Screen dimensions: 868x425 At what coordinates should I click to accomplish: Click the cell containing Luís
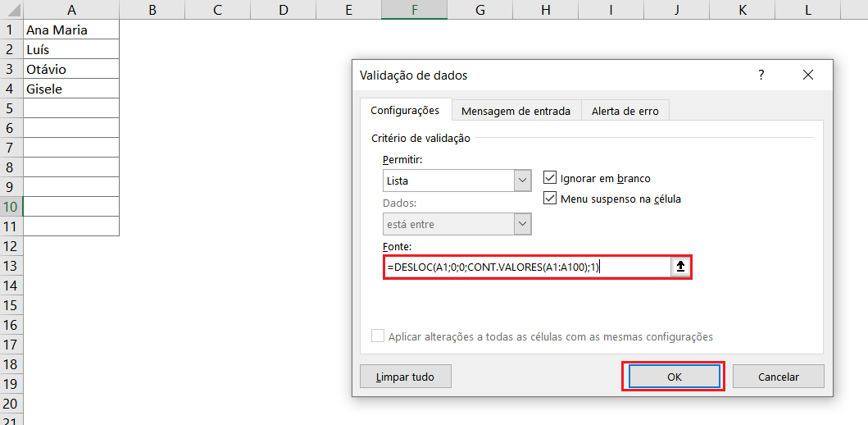pyautogui.click(x=71, y=49)
